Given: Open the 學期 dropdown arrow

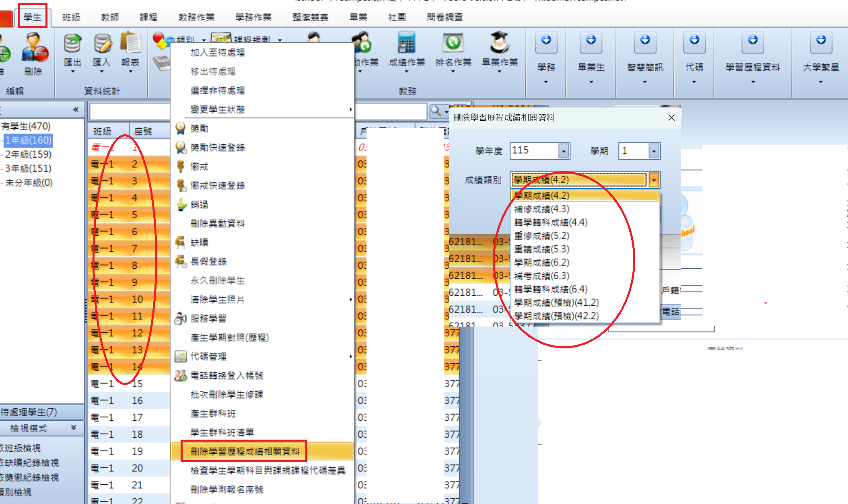Looking at the screenshot, I should (654, 151).
